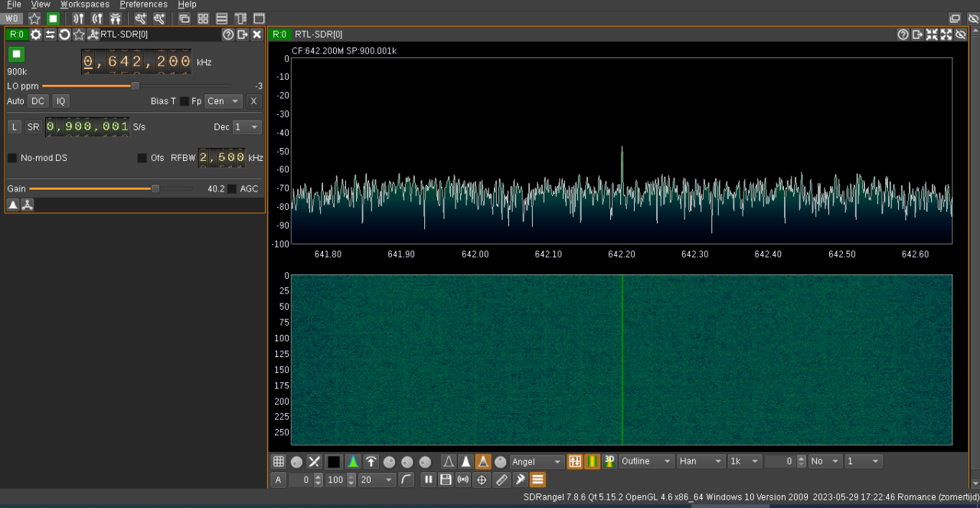Click the spectrum panel help icon
980x508 pixels.
[x=903, y=34]
